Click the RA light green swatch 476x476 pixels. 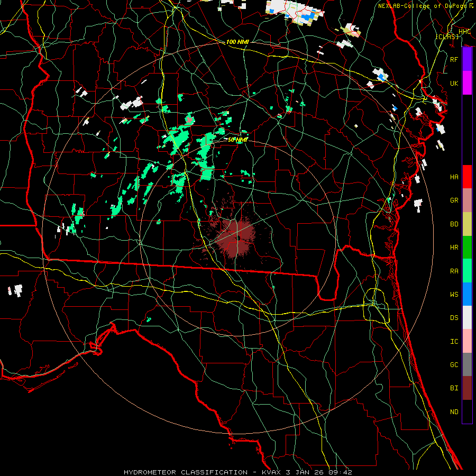(467, 270)
